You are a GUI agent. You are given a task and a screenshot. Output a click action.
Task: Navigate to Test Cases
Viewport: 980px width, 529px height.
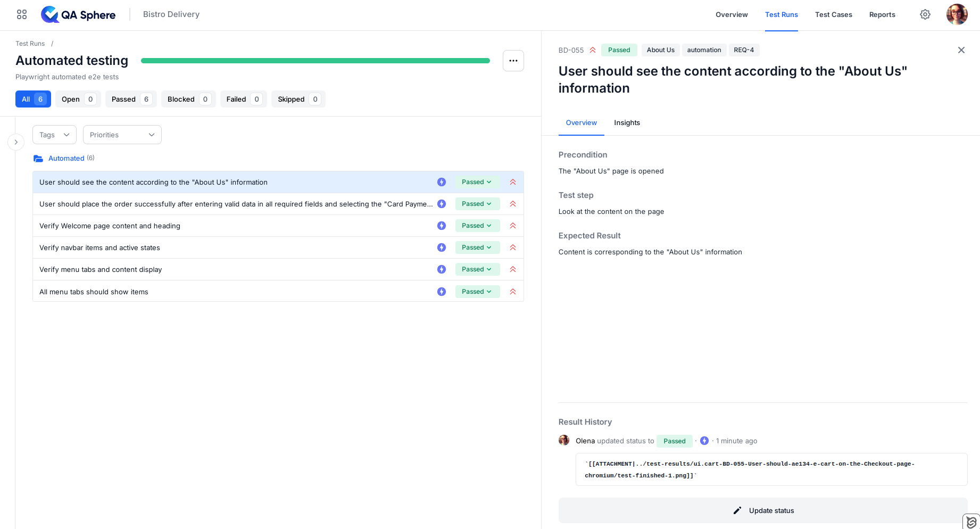pos(833,14)
